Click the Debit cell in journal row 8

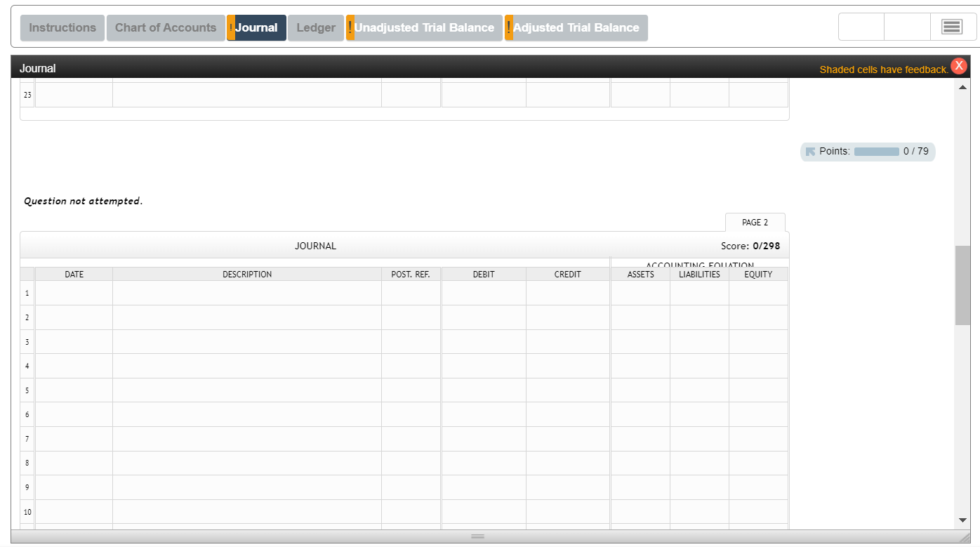[484, 463]
